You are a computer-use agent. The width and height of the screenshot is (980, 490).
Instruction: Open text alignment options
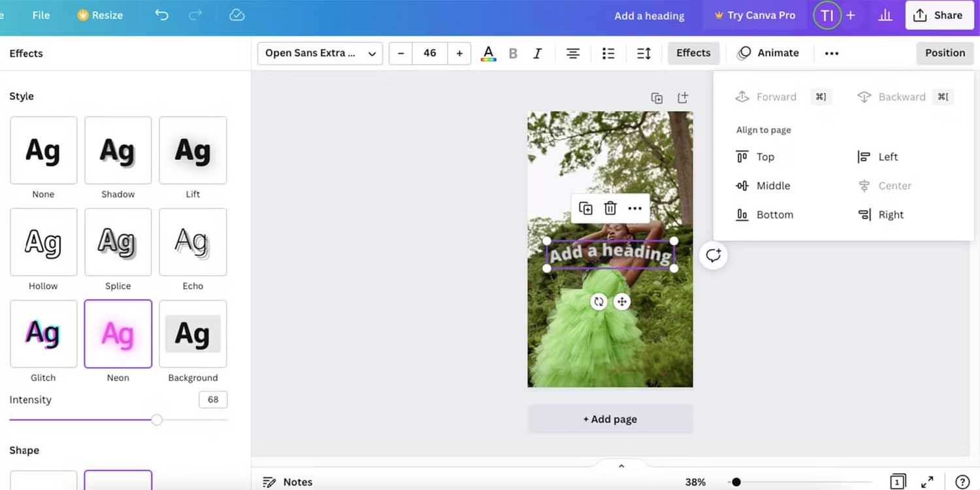coord(573,53)
